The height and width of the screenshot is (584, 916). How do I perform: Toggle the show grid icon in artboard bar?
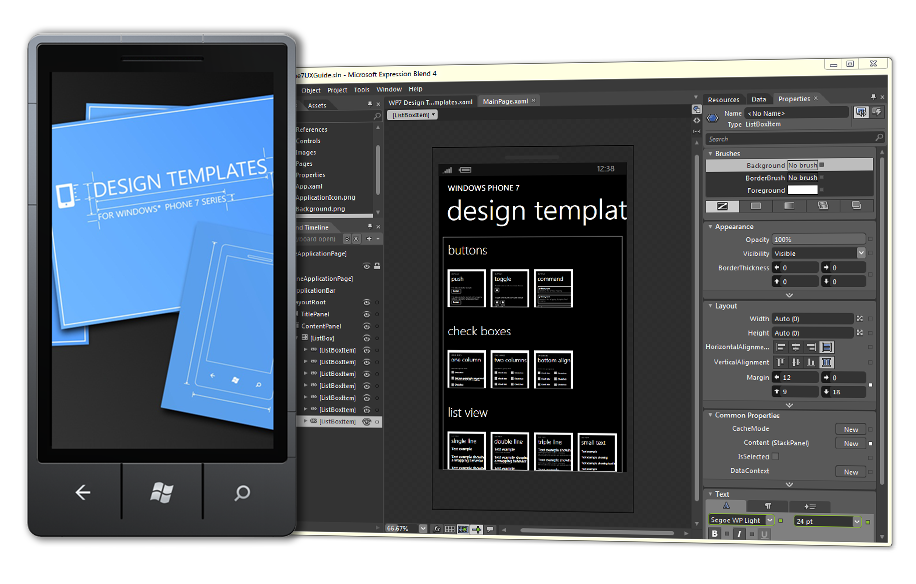click(x=449, y=529)
